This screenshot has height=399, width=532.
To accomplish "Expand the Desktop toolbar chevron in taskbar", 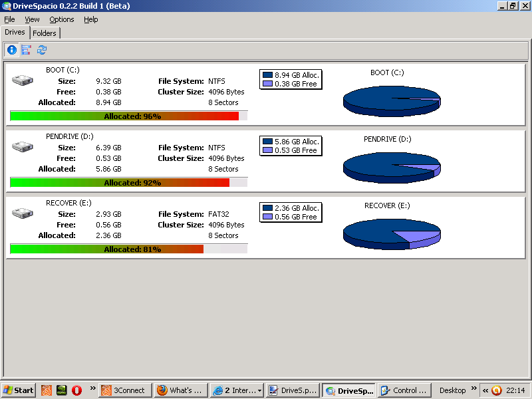I will pyautogui.click(x=474, y=388).
